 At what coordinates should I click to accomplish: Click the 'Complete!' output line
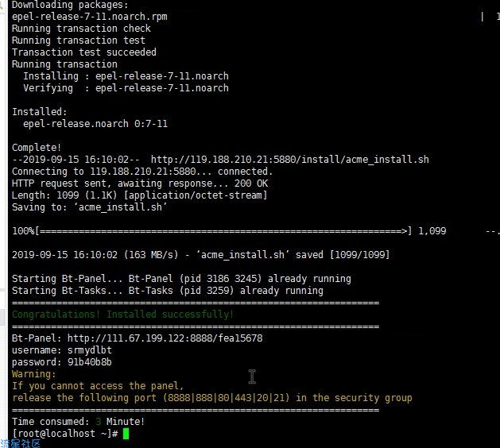tap(37, 148)
